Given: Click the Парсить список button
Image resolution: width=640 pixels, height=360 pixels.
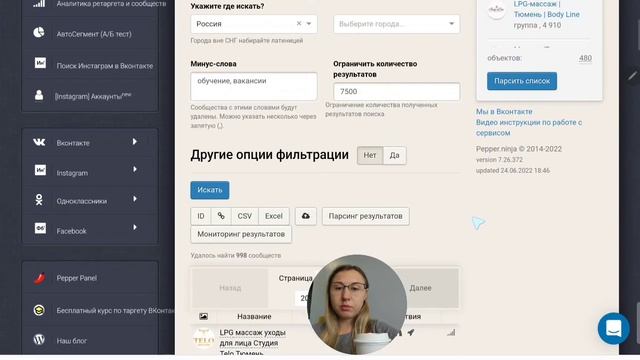Looking at the screenshot, I should coord(522,81).
